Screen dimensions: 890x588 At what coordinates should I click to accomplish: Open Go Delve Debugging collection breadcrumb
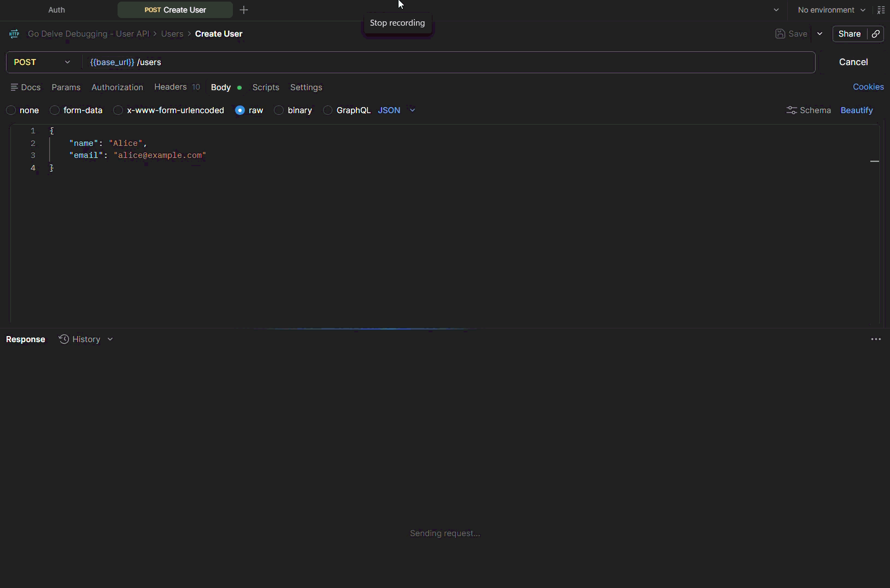pos(89,34)
